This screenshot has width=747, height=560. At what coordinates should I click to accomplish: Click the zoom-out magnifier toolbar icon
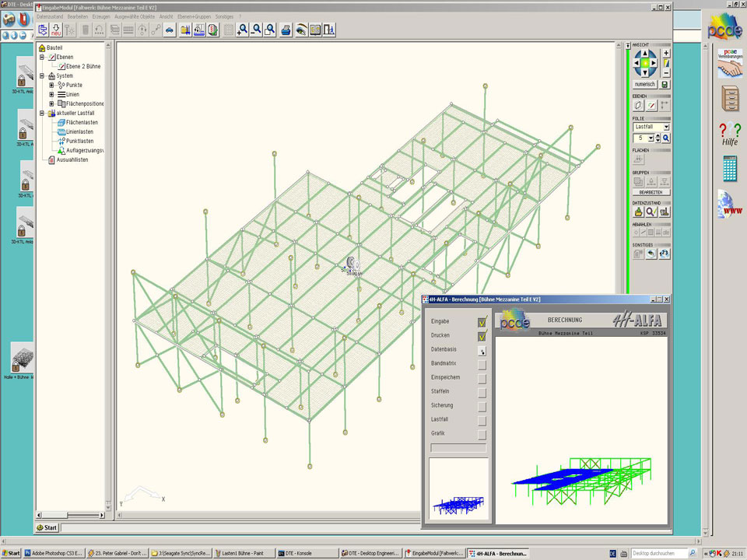256,30
